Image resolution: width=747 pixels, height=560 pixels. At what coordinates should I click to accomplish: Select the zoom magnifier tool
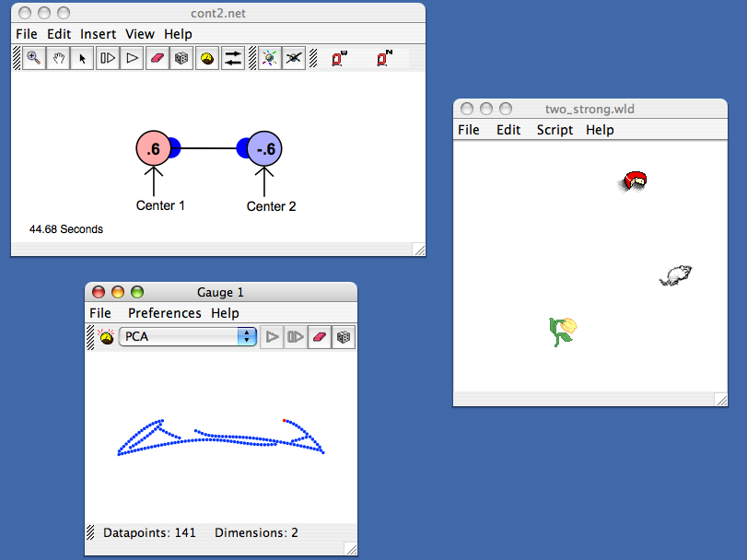34,58
